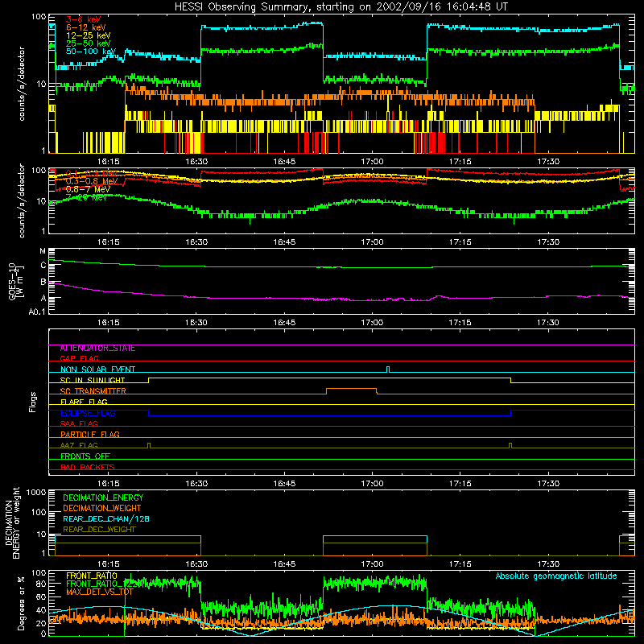Click the 17:15 time tick under the Flags panel
The height and width of the screenshot is (644, 644).
(460, 484)
